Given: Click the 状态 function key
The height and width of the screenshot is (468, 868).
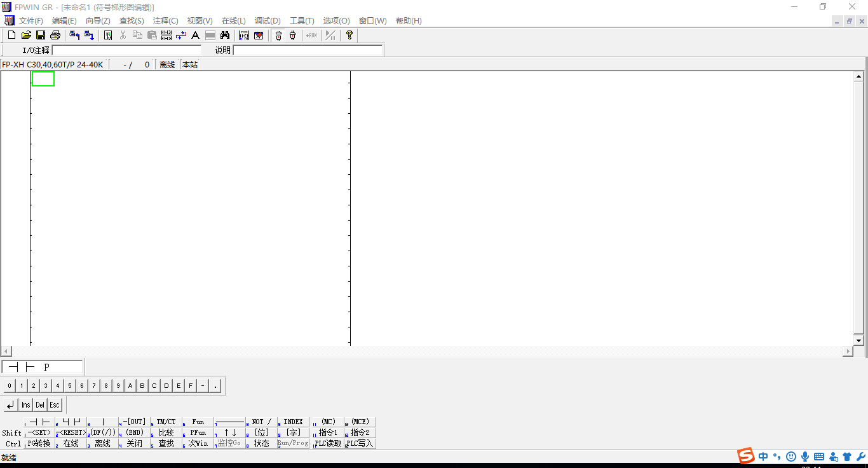Looking at the screenshot, I should [262, 443].
